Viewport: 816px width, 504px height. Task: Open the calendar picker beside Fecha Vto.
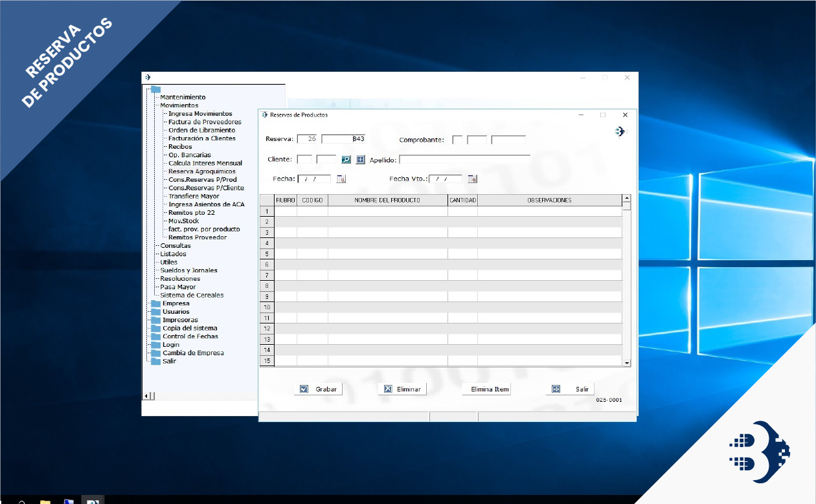(472, 179)
